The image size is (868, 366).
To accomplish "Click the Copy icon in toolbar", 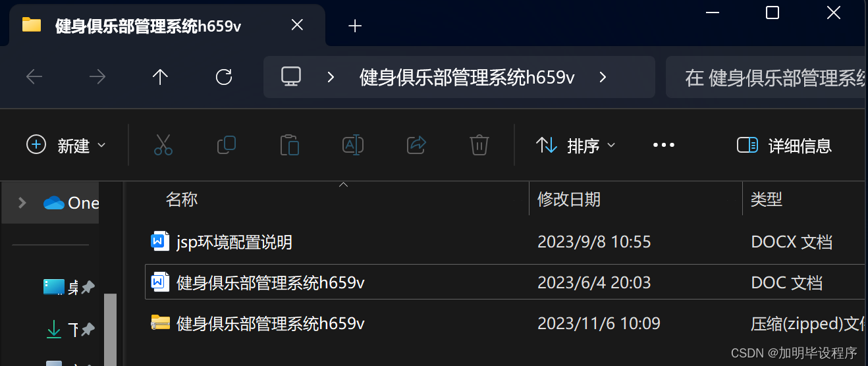I will (227, 145).
